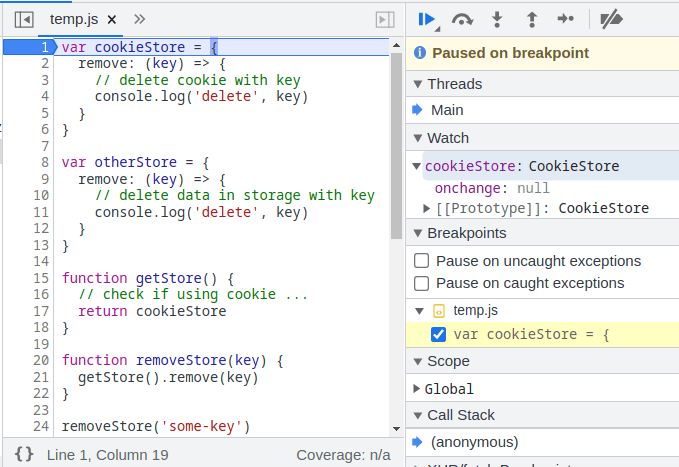Click the '// delete cookie with key' comment
Image resolution: width=679 pixels, height=467 pixels.
coord(197,80)
